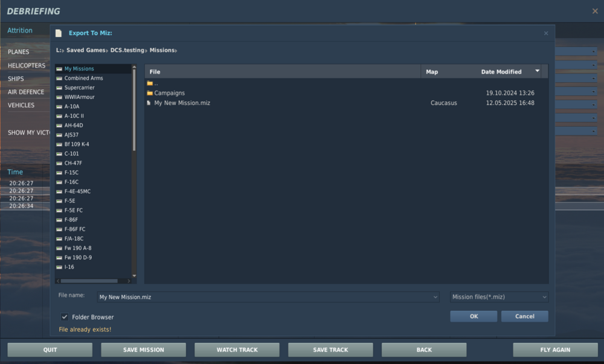The image size is (604, 364).
Task: Click the 20:26:34 time entry in Debriefing
Action: pos(21,206)
